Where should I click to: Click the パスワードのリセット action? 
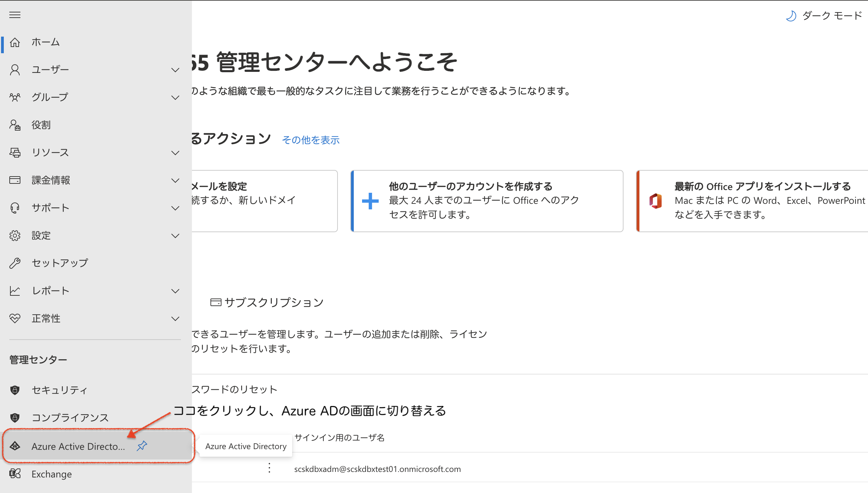tap(235, 389)
